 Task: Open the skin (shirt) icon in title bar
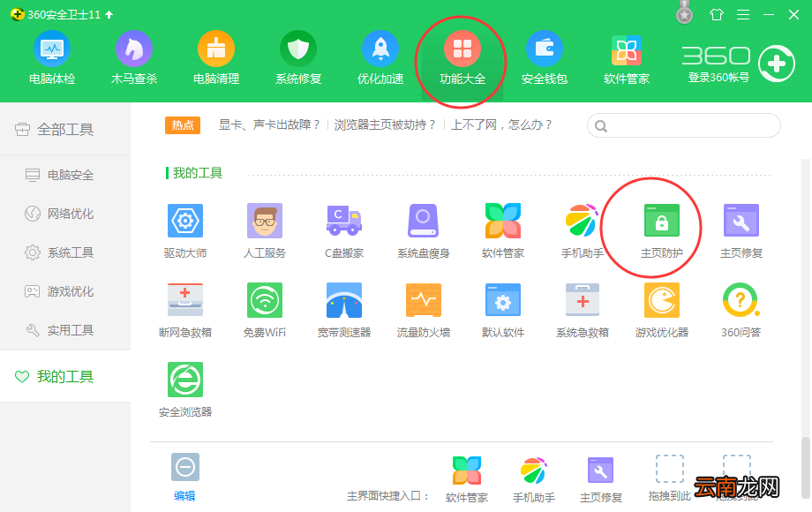click(x=716, y=14)
